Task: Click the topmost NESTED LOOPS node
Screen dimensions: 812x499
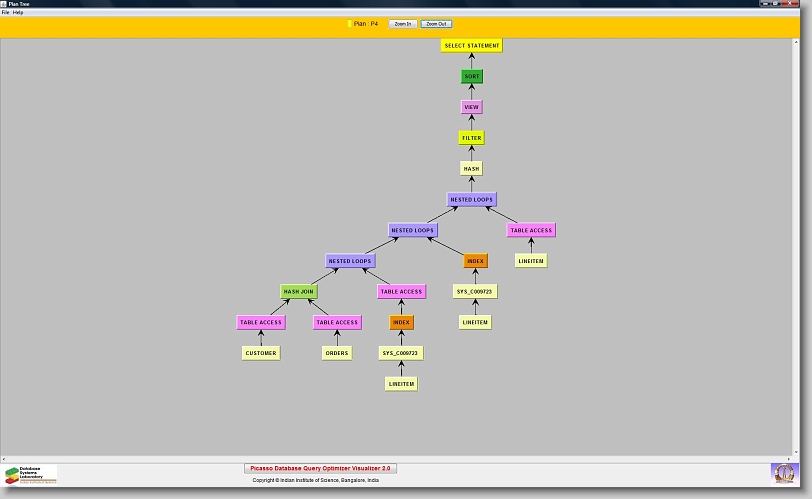Action: [471, 200]
